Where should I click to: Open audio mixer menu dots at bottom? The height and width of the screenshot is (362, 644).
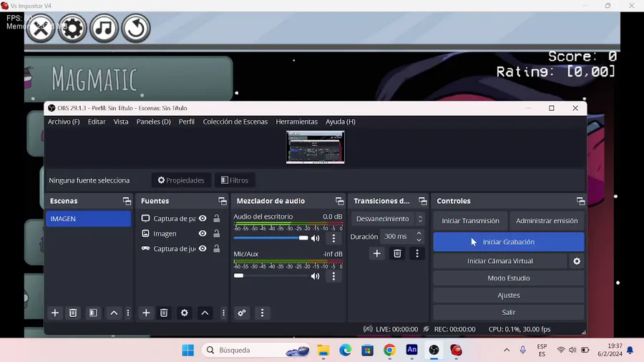pos(262,313)
